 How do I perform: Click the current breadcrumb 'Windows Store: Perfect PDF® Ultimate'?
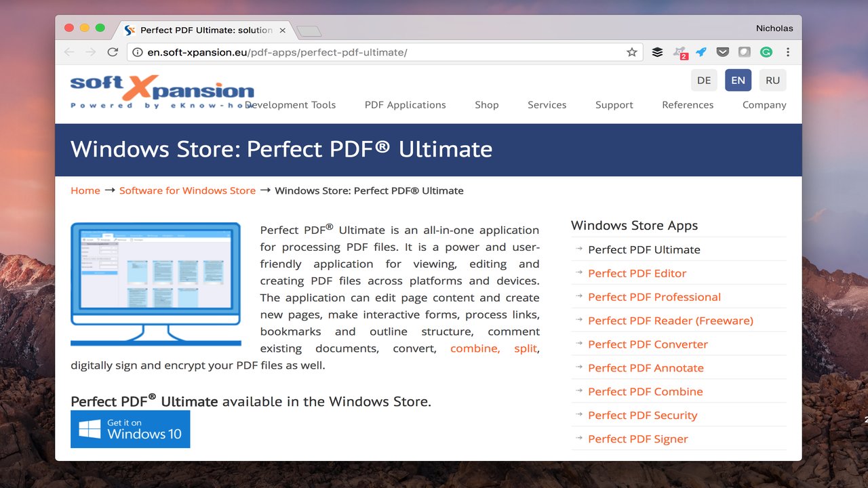[369, 190]
